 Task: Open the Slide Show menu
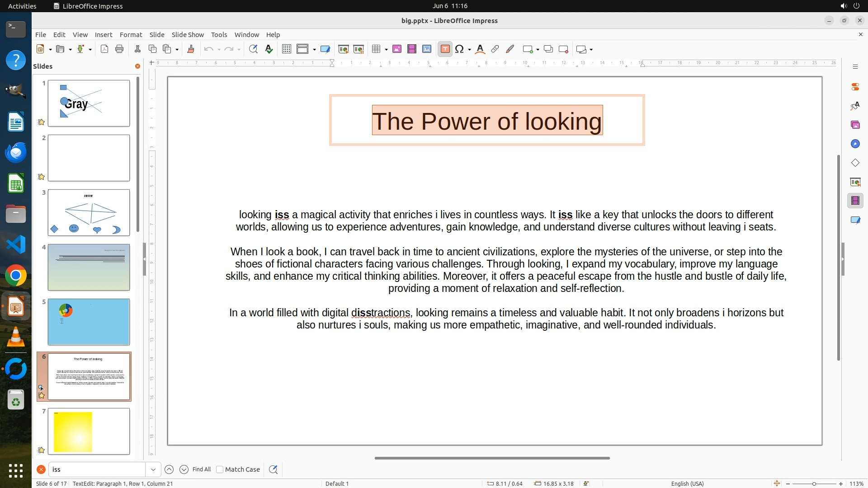(x=188, y=35)
